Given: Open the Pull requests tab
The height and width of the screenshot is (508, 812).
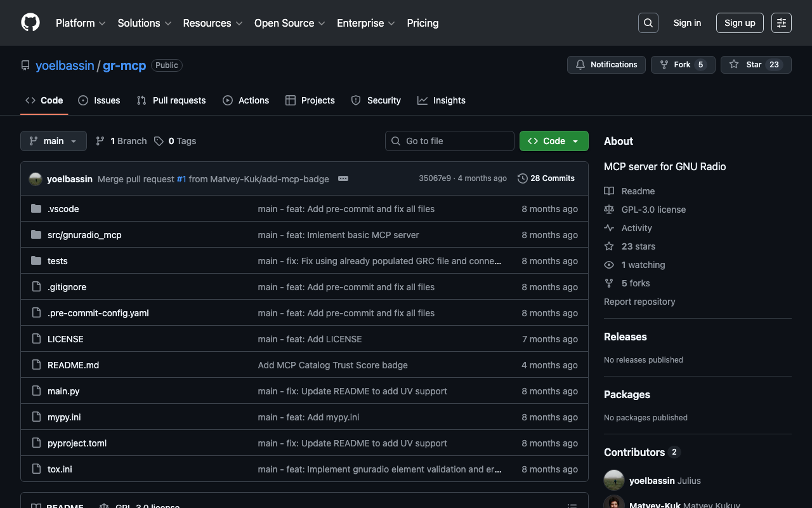Looking at the screenshot, I should click(171, 100).
